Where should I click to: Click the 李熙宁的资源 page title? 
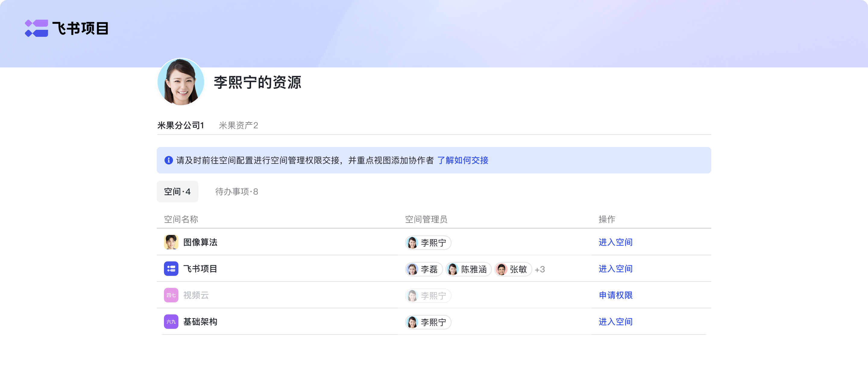[258, 83]
